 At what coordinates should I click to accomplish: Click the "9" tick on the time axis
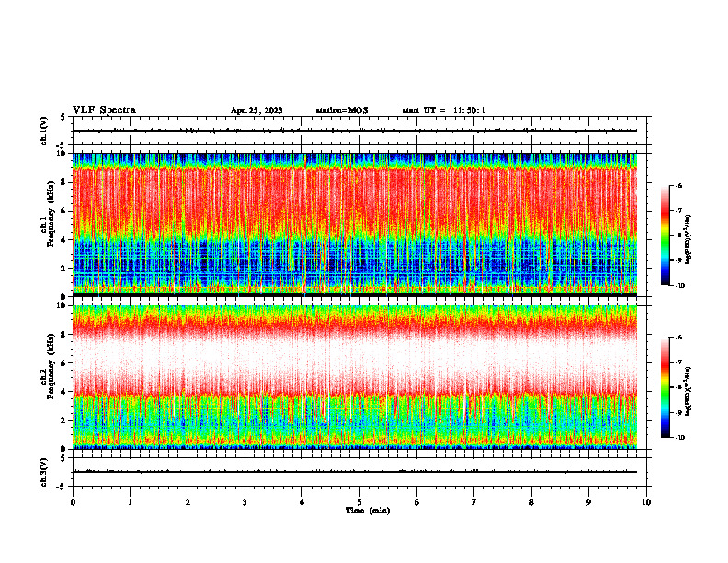click(x=588, y=502)
